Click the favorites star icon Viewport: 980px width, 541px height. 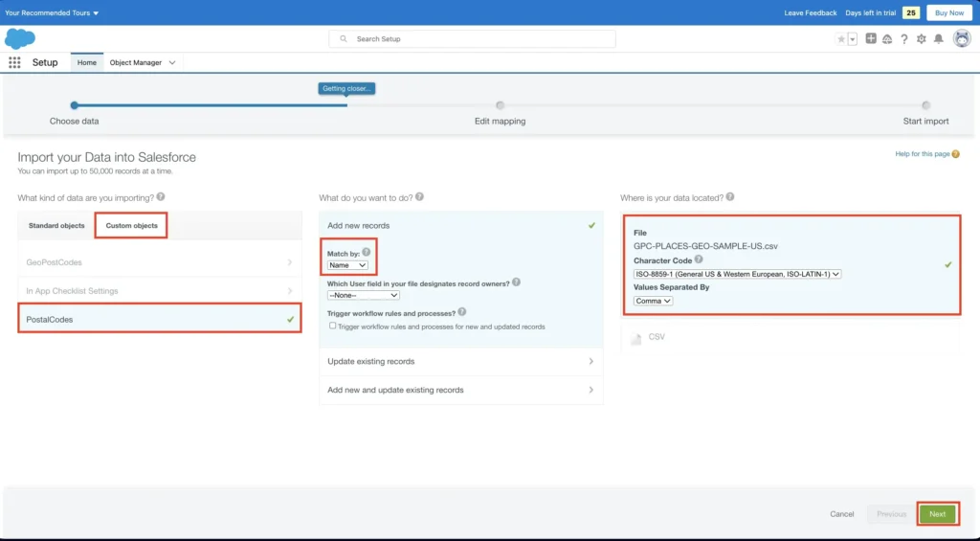tap(841, 38)
